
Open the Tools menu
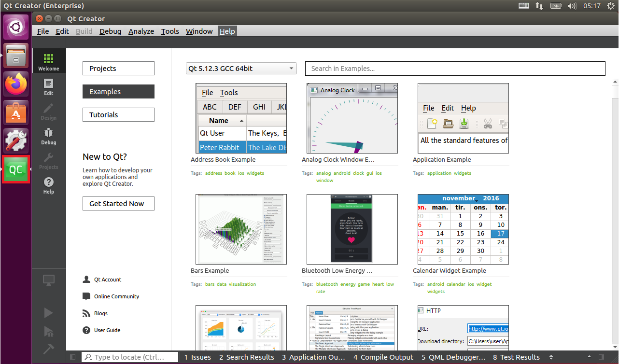(x=170, y=31)
